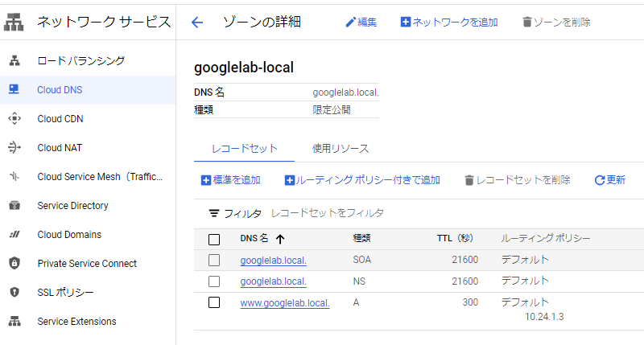Click the Cloud CDN sidebar icon

coord(14,119)
